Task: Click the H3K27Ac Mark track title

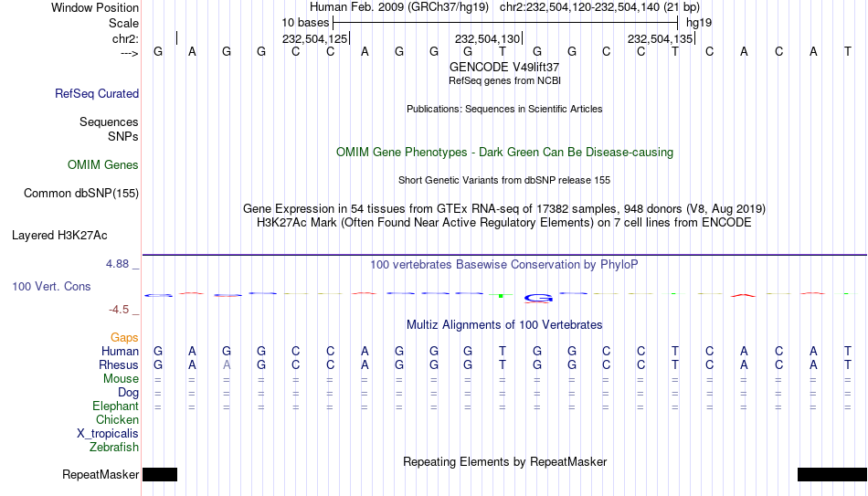Action: pyautogui.click(x=504, y=223)
